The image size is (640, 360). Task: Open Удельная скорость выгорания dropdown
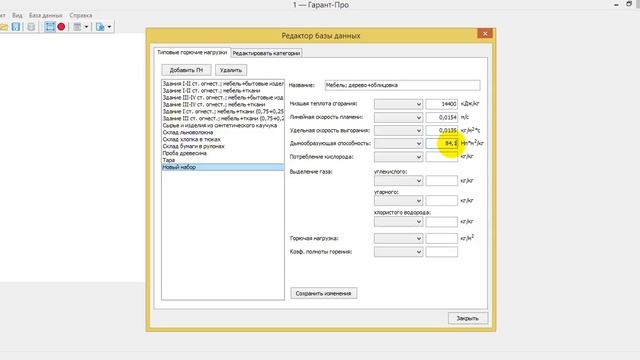coord(398,131)
